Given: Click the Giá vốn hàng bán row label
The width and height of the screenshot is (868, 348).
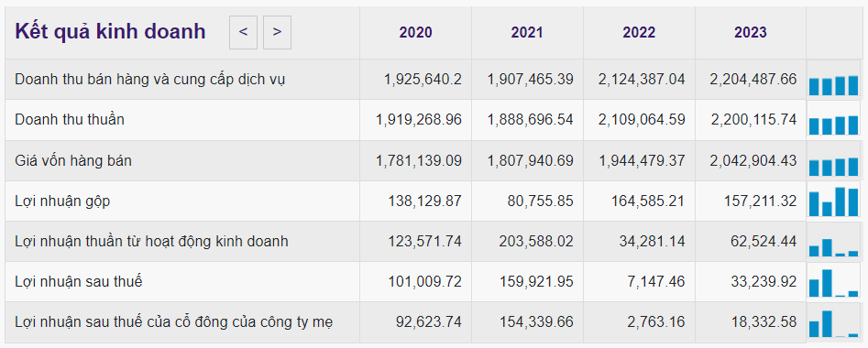Looking at the screenshot, I should pos(73,161).
